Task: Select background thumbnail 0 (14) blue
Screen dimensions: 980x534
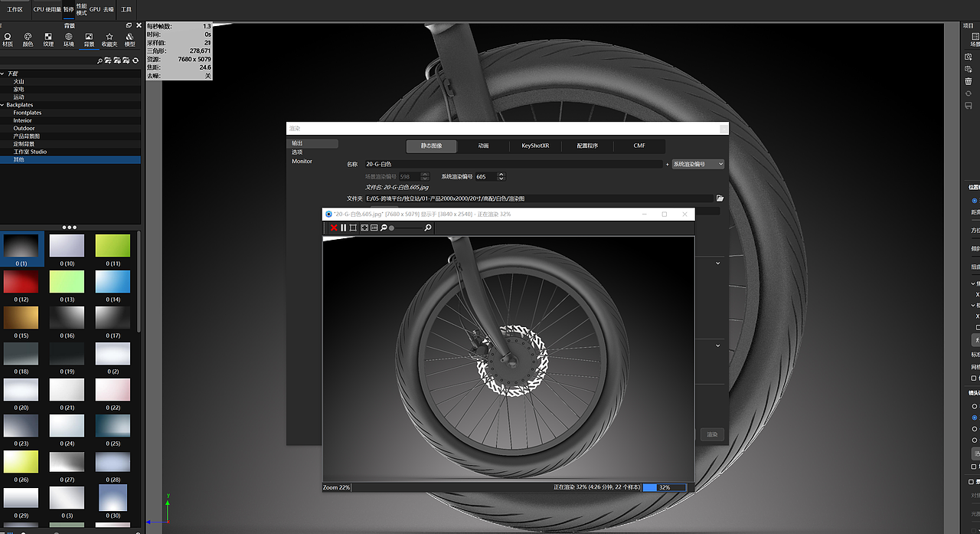Action: coord(113,281)
